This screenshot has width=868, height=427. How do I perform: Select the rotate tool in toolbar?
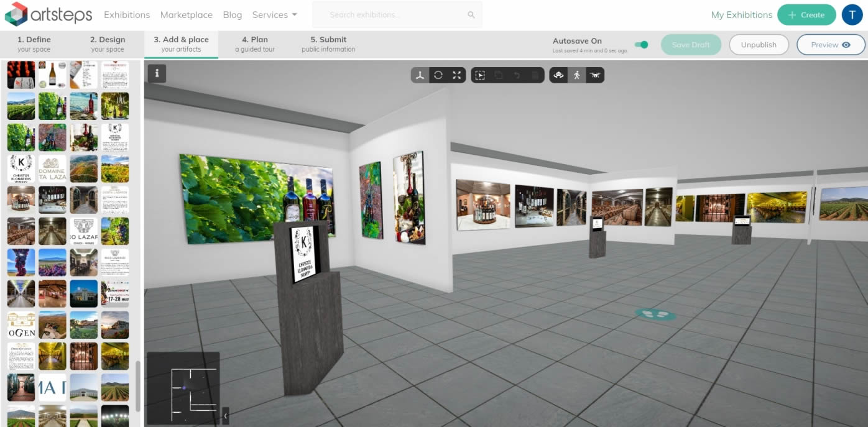pyautogui.click(x=438, y=75)
